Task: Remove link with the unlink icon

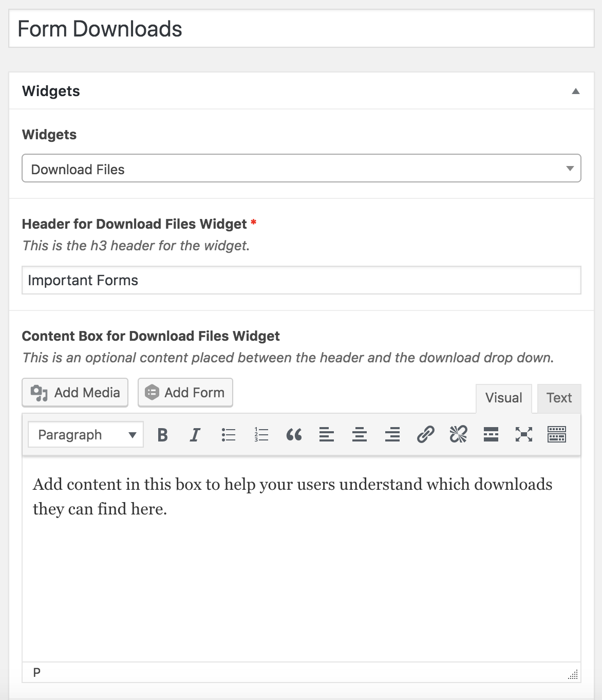Action: point(458,435)
